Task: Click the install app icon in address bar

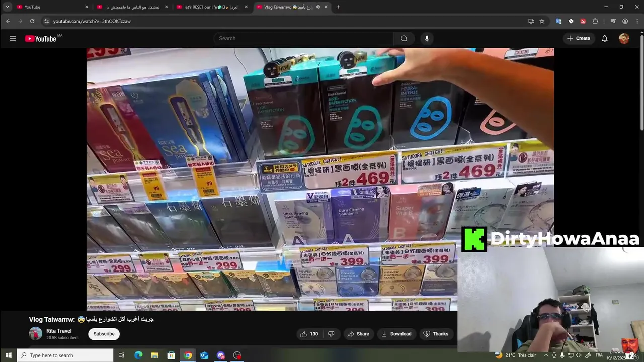Action: pos(531,21)
